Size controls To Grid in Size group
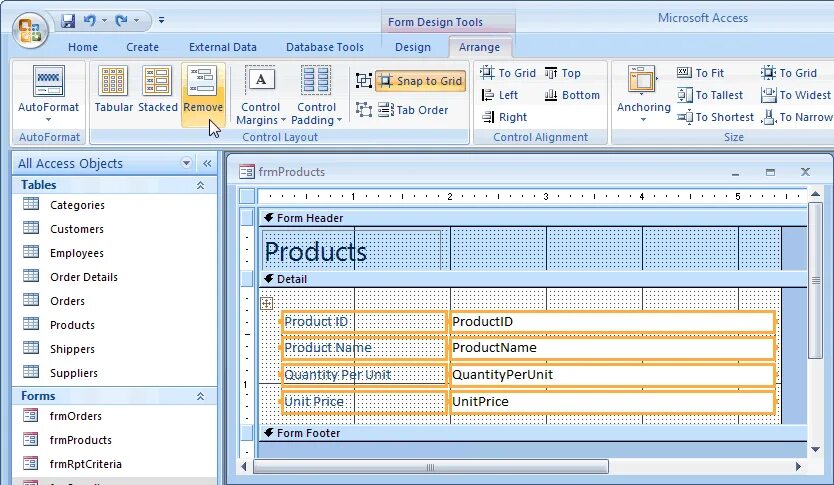The height and width of the screenshot is (485, 834). [788, 73]
